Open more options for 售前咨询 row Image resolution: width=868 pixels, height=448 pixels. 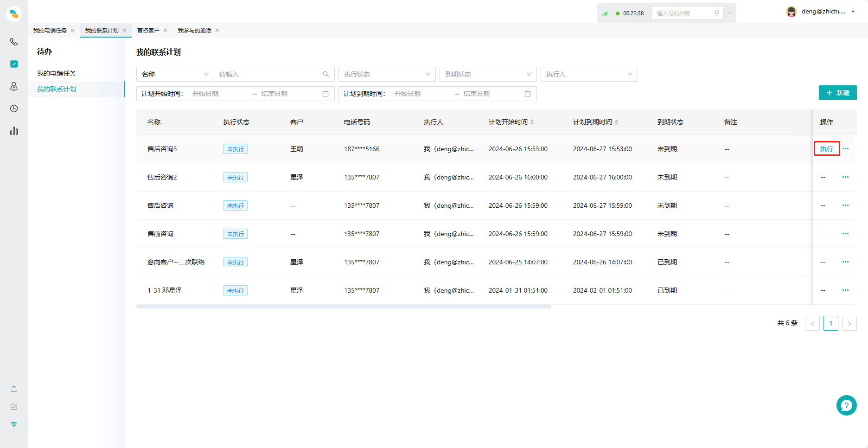tap(845, 234)
